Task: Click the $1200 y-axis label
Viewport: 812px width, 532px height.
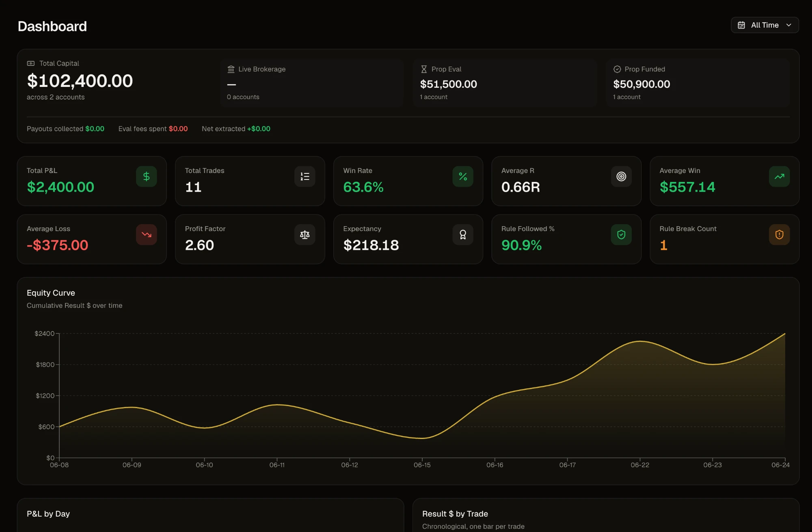Action: pyautogui.click(x=45, y=396)
